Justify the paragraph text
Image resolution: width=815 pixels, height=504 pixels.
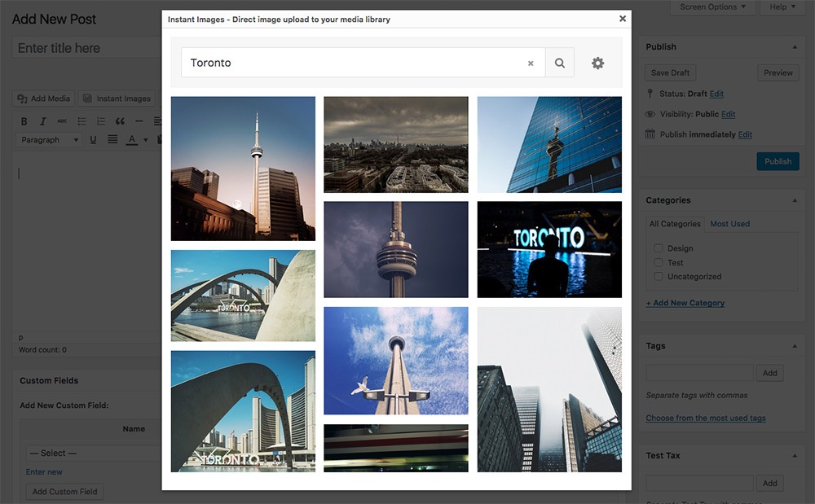click(x=112, y=139)
